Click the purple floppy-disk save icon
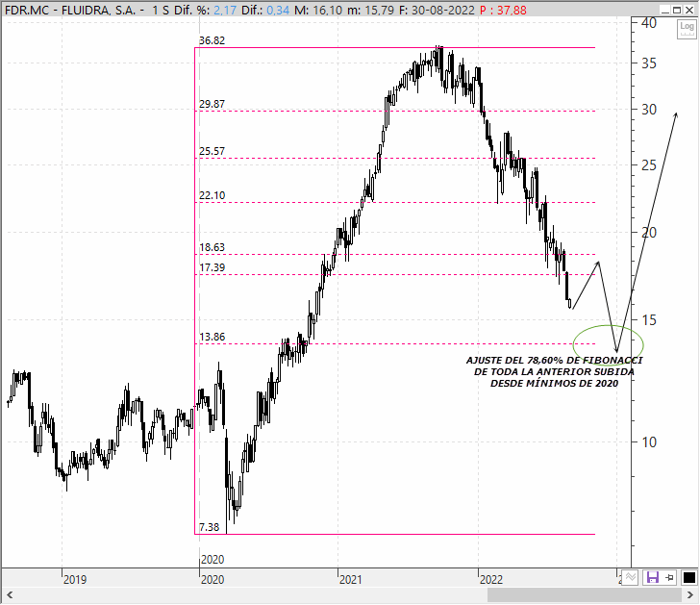 pos(653,578)
